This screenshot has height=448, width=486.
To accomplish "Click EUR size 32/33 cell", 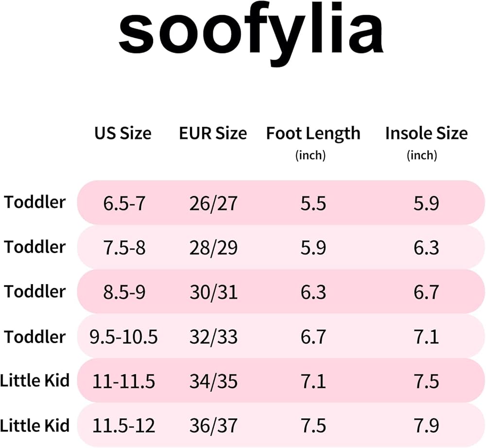I will coord(213,337).
